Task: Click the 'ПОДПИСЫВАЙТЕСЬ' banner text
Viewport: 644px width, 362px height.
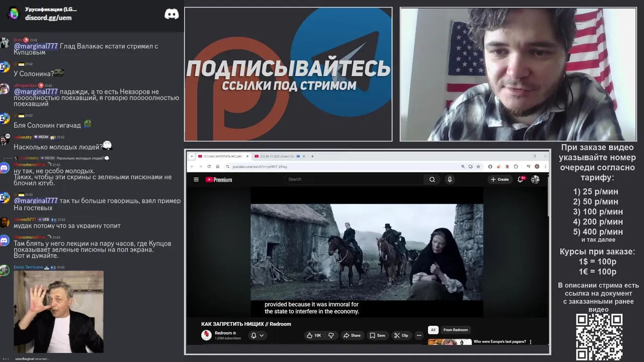Action: pyautogui.click(x=288, y=68)
